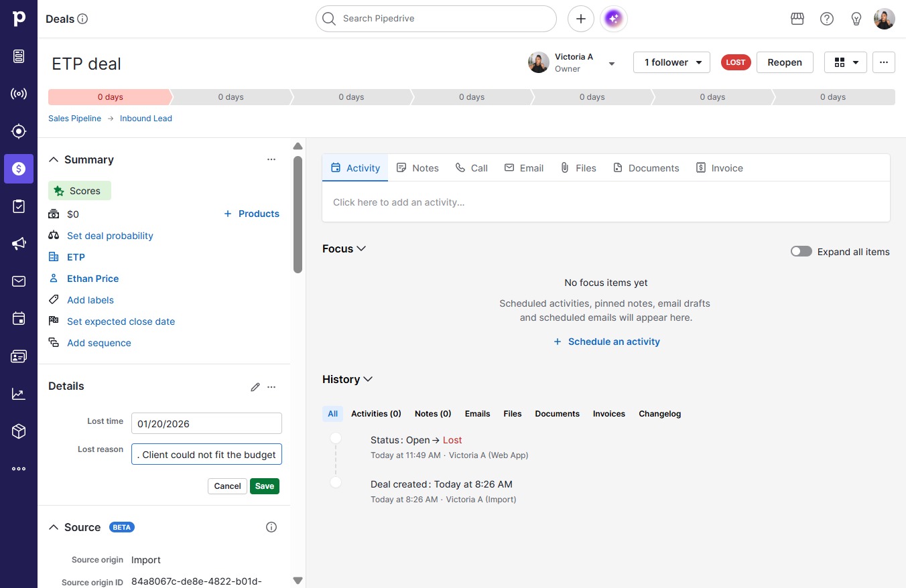Open the owner Victoria A dropdown arrow
The image size is (906, 588).
pos(612,64)
